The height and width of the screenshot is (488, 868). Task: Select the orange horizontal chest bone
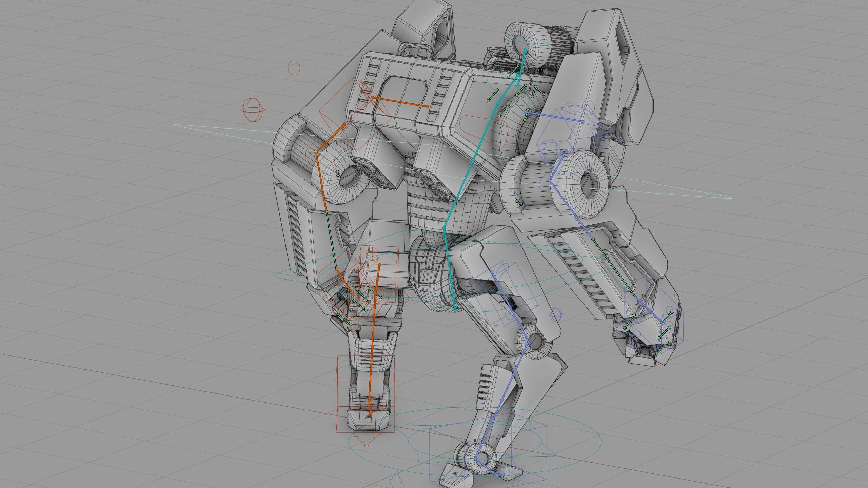(x=400, y=102)
